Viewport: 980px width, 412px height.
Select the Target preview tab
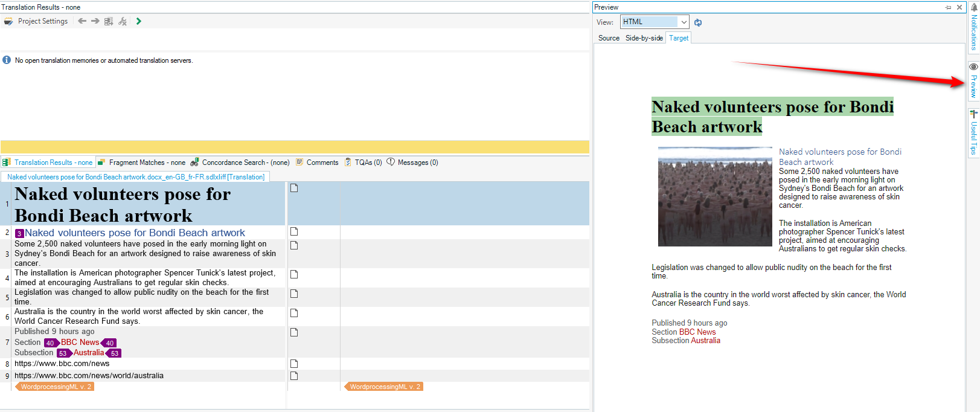[679, 38]
